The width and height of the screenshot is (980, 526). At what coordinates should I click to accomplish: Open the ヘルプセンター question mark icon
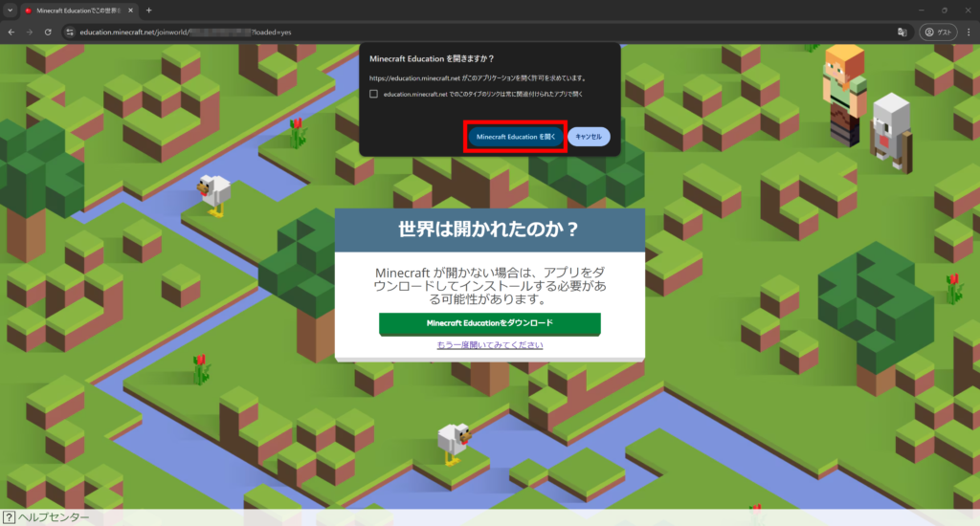tap(9, 517)
